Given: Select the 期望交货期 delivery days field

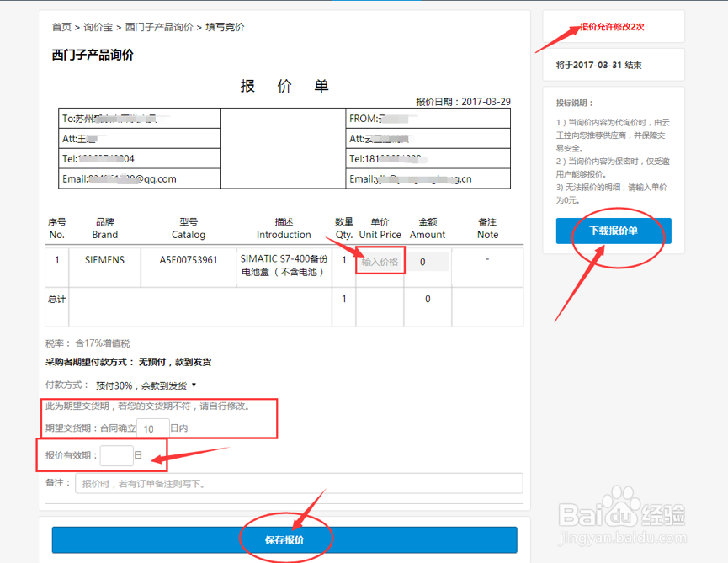Looking at the screenshot, I should 151,428.
